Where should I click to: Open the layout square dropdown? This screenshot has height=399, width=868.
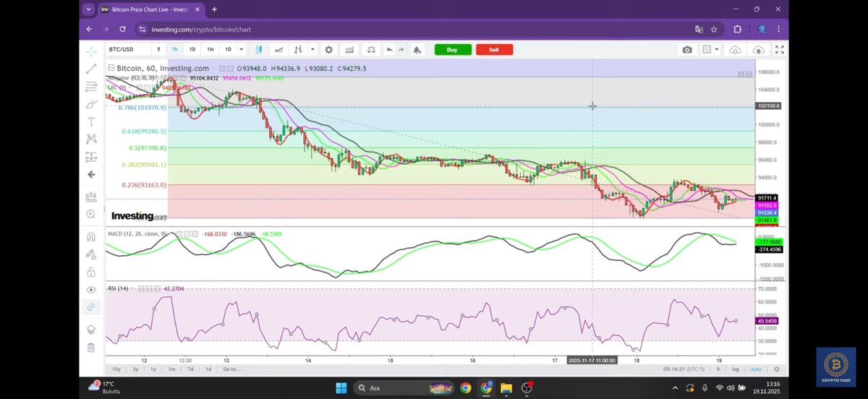[x=711, y=49]
